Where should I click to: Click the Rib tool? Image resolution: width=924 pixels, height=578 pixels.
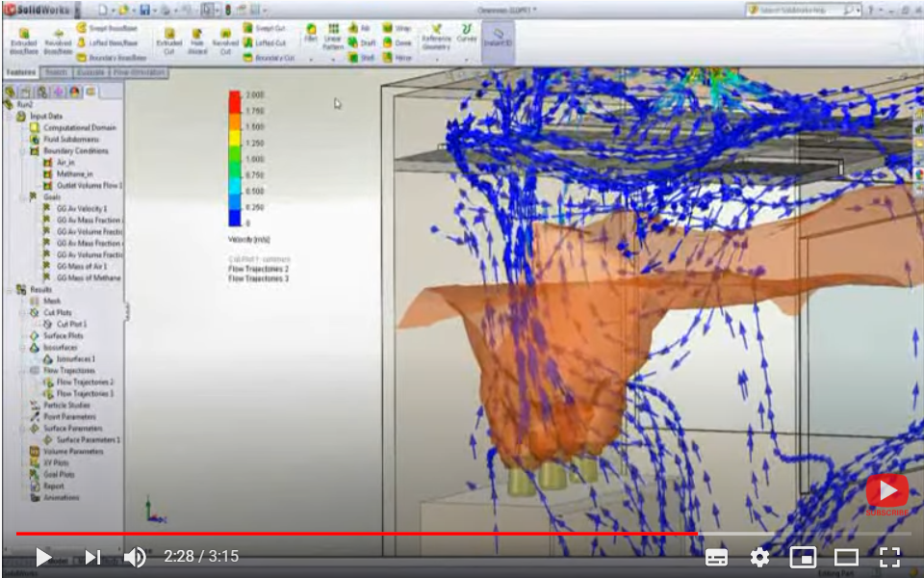(x=359, y=28)
